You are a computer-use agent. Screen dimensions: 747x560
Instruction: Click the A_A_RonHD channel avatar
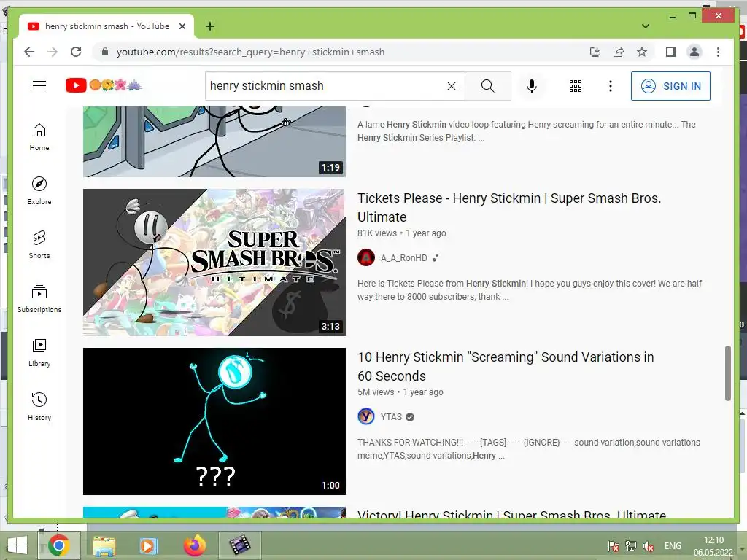[366, 257]
